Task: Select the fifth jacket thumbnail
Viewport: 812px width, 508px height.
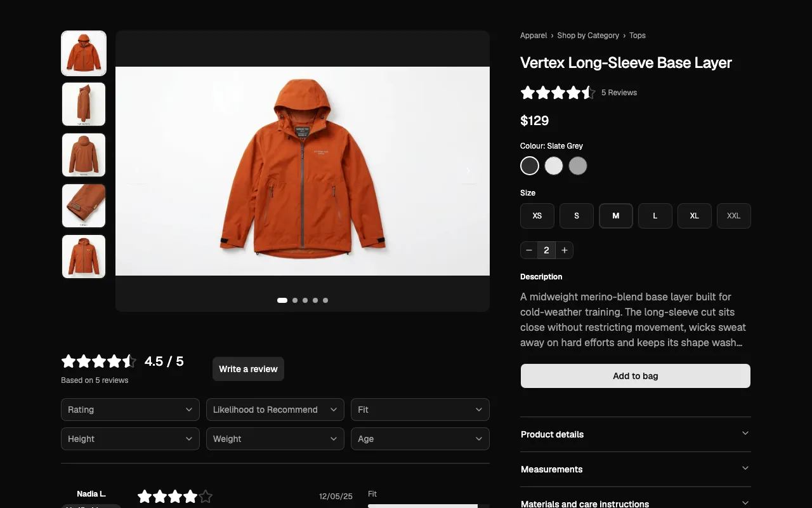Action: click(84, 257)
